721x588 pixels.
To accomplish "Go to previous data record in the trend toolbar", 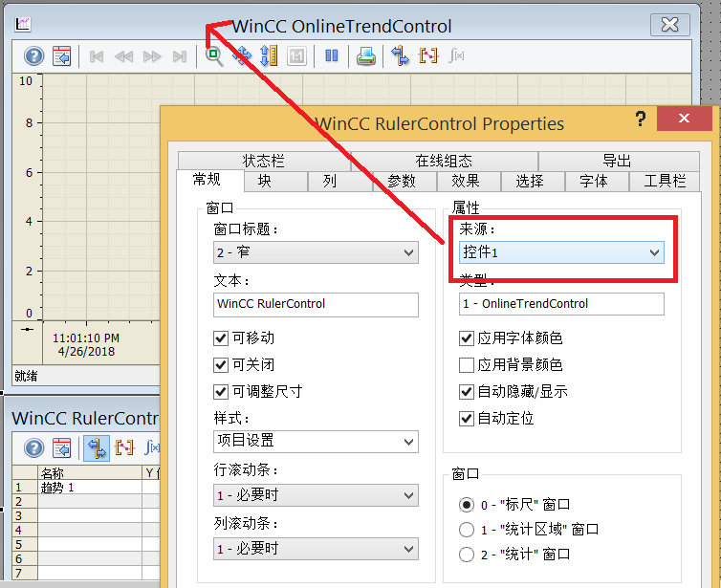I will [123, 56].
